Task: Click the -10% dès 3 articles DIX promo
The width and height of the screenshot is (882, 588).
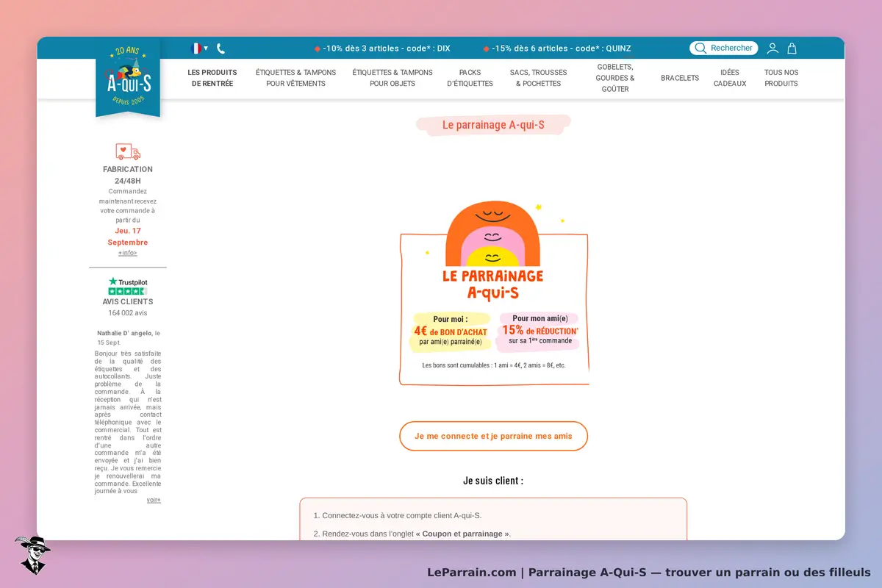Action: [382, 49]
